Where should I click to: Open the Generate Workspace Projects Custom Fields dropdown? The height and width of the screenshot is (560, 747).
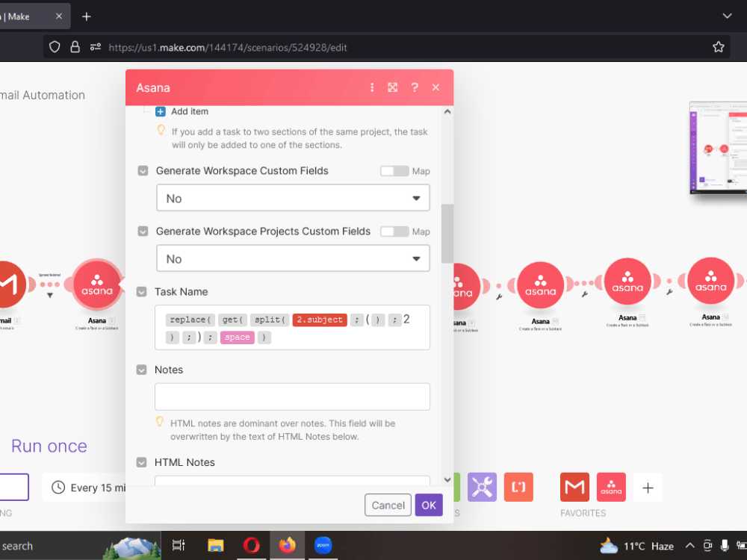[293, 258]
